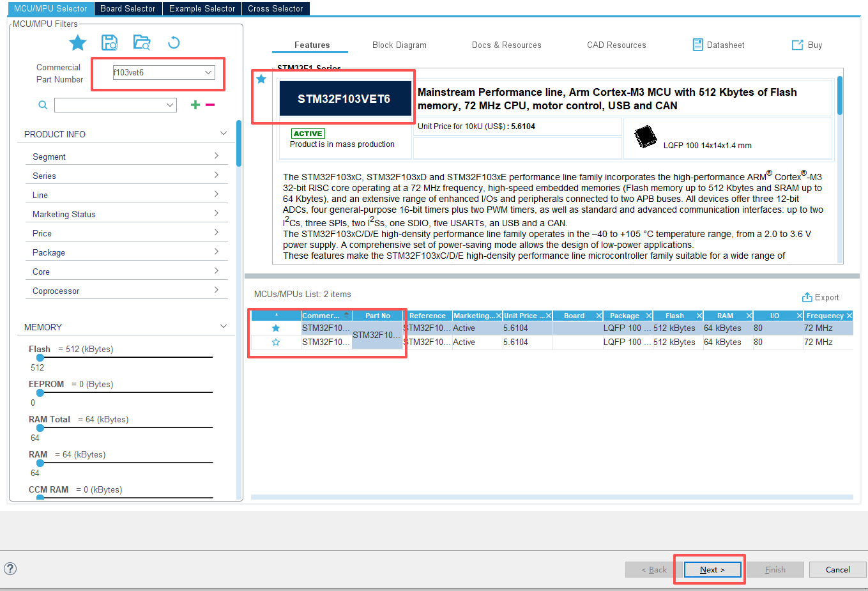Image resolution: width=868 pixels, height=591 pixels.
Task: Switch to Board Selector tab
Action: tap(128, 8)
